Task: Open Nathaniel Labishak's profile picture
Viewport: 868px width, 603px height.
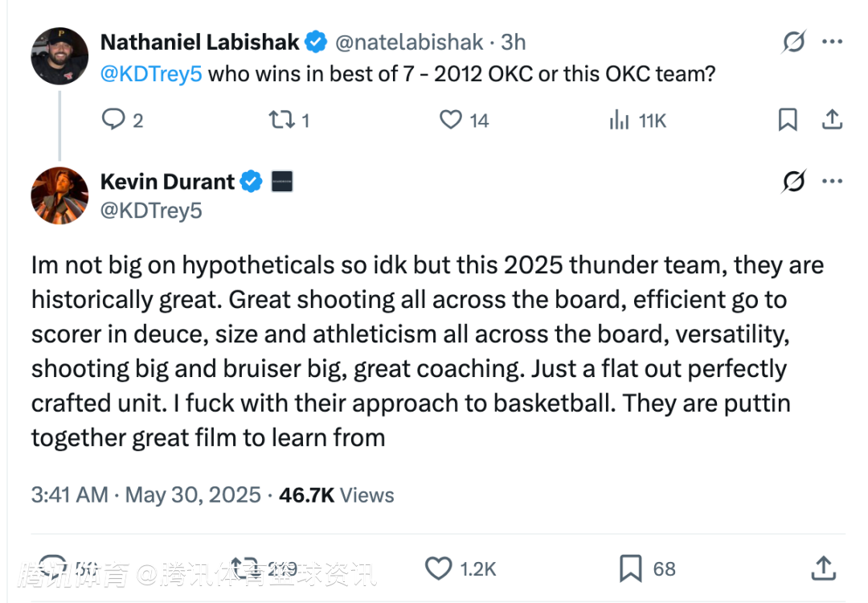Action: pyautogui.click(x=59, y=56)
